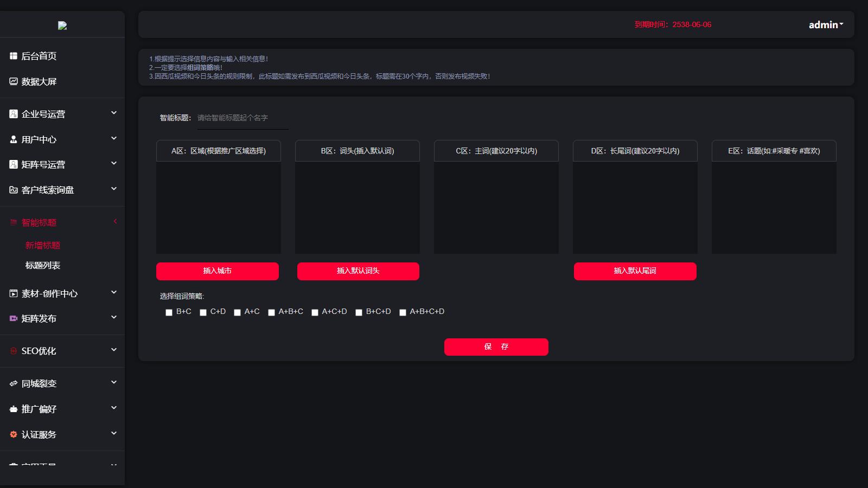Enable the A+B+C strategy checkbox
The height and width of the screenshot is (488, 868).
point(271,312)
